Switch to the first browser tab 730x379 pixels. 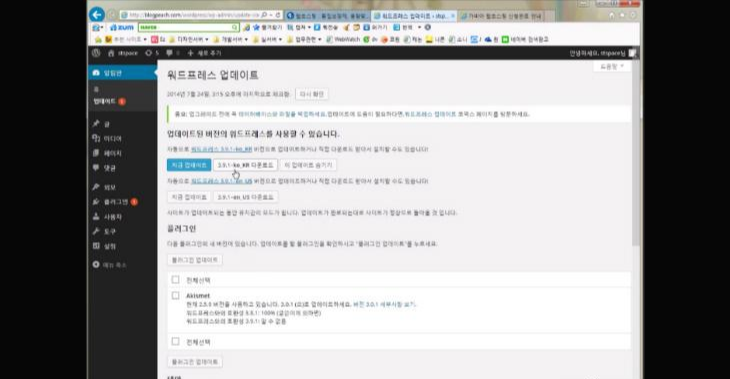click(x=327, y=16)
